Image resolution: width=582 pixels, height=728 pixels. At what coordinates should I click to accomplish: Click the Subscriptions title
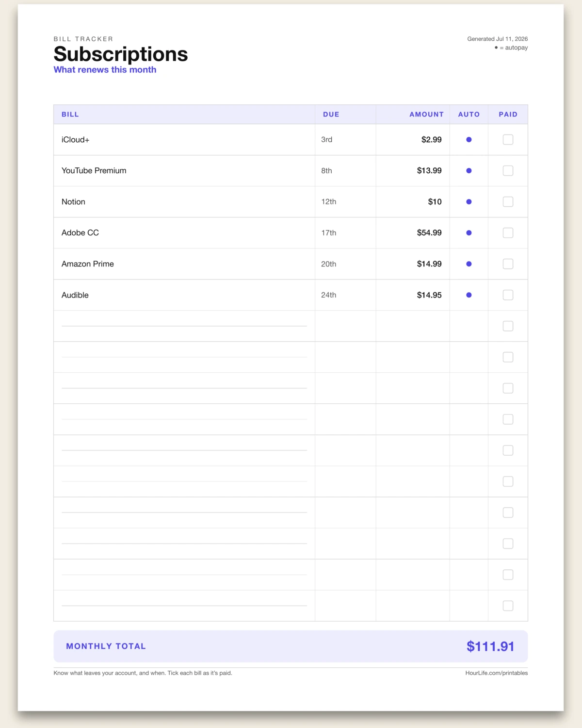pyautogui.click(x=121, y=54)
